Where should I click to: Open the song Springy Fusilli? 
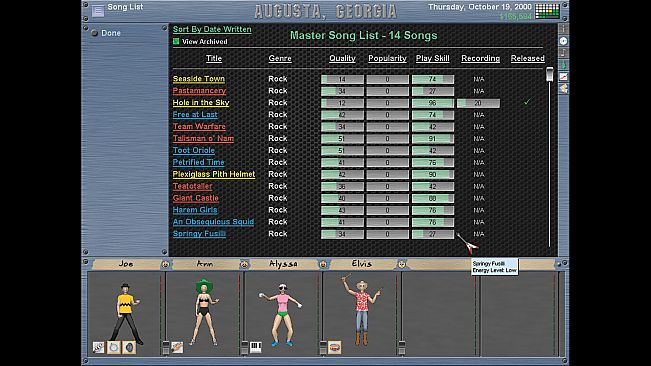click(x=199, y=234)
